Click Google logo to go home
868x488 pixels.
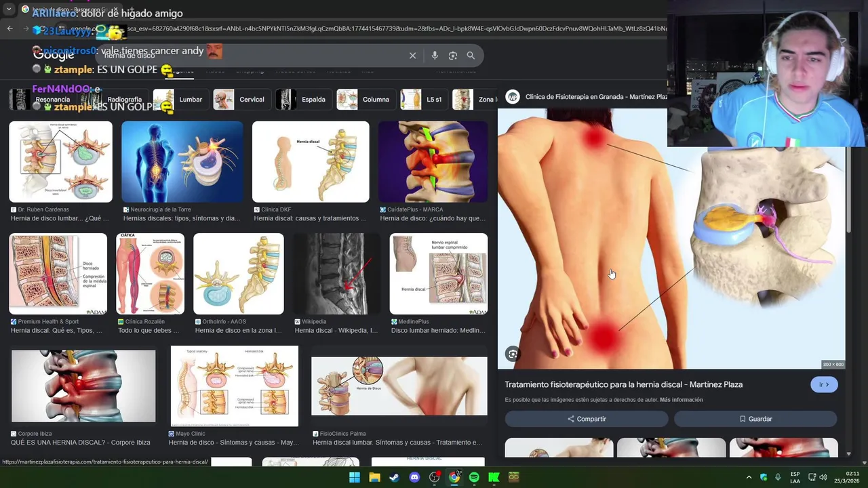click(x=54, y=55)
